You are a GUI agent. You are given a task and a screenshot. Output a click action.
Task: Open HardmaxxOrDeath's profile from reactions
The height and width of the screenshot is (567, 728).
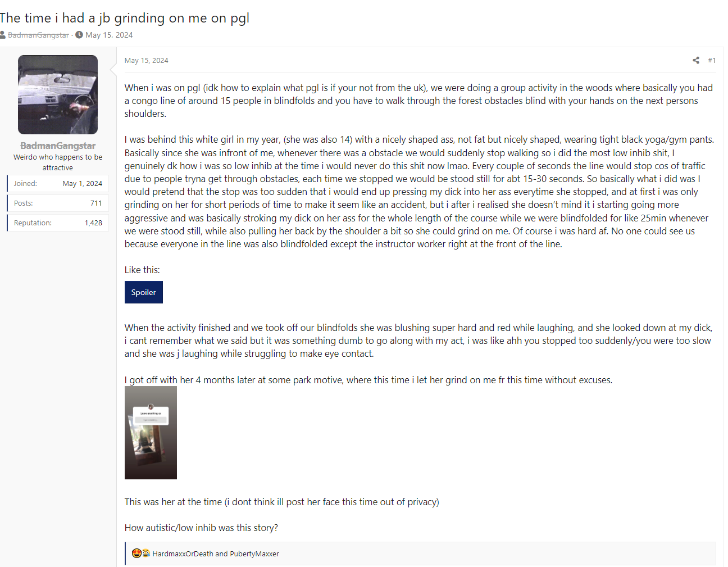click(183, 554)
